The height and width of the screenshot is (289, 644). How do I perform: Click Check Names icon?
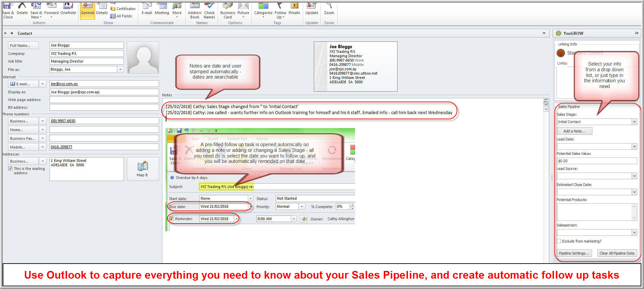[209, 11]
